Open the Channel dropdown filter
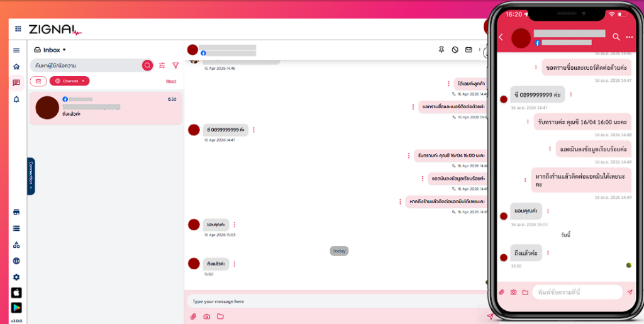Image resolution: width=644 pixels, height=324 pixels. (69, 81)
